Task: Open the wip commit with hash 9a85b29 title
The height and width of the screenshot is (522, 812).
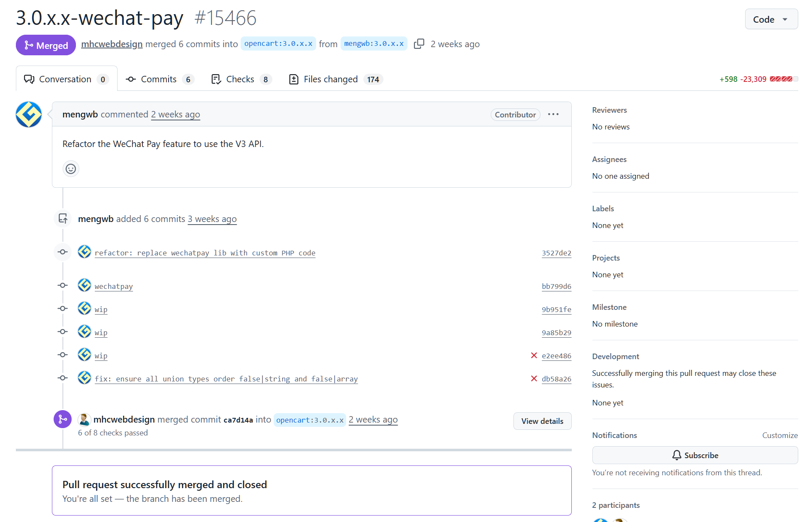Action: coord(101,333)
